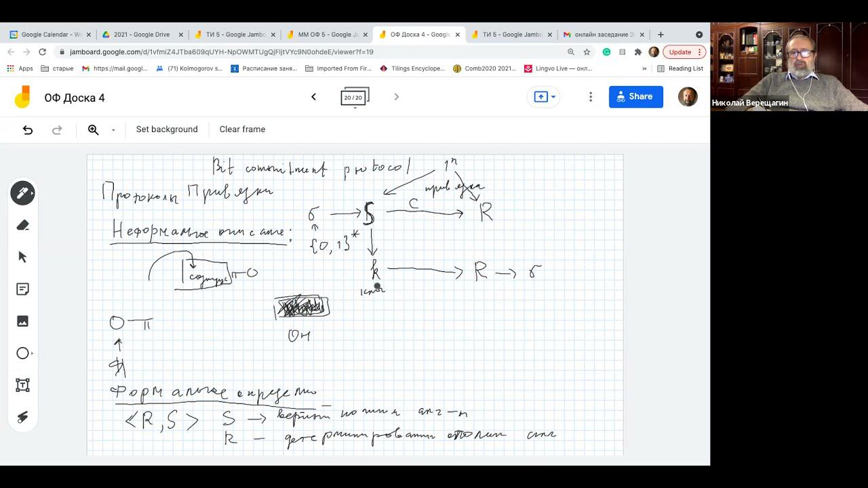Image resolution: width=868 pixels, height=488 pixels.
Task: Open the Google account avatar
Action: (x=688, y=97)
